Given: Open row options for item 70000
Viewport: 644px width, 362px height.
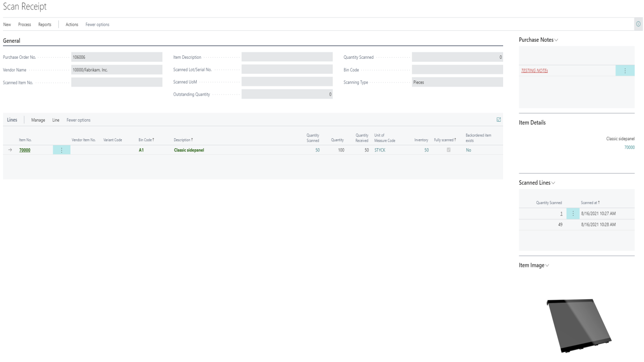Looking at the screenshot, I should 62,150.
